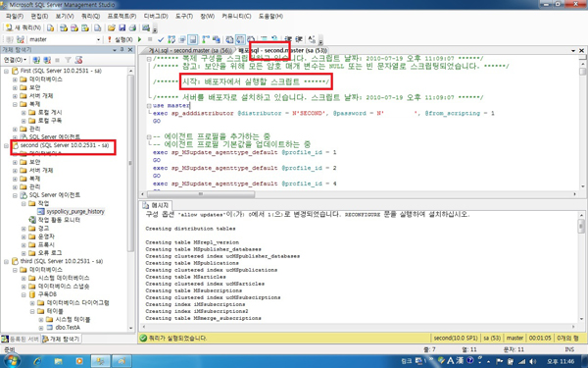Switch to the 게시.sql query tab

click(x=189, y=50)
